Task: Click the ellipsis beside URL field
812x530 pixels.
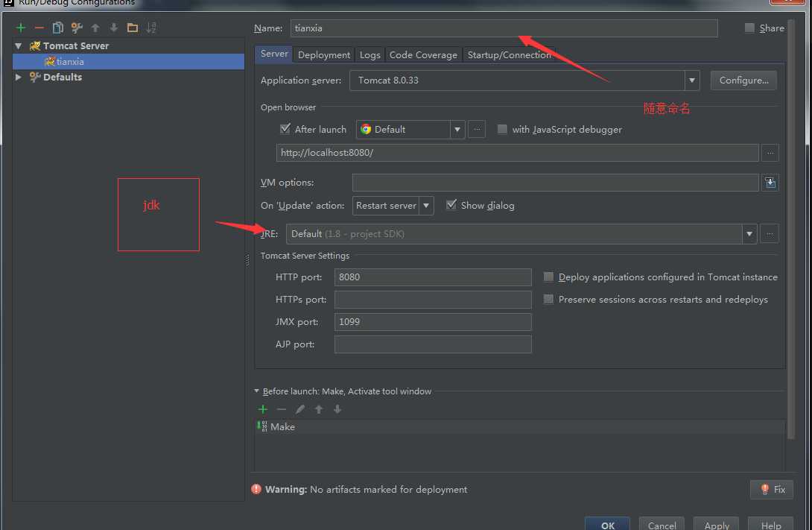Action: tap(770, 153)
